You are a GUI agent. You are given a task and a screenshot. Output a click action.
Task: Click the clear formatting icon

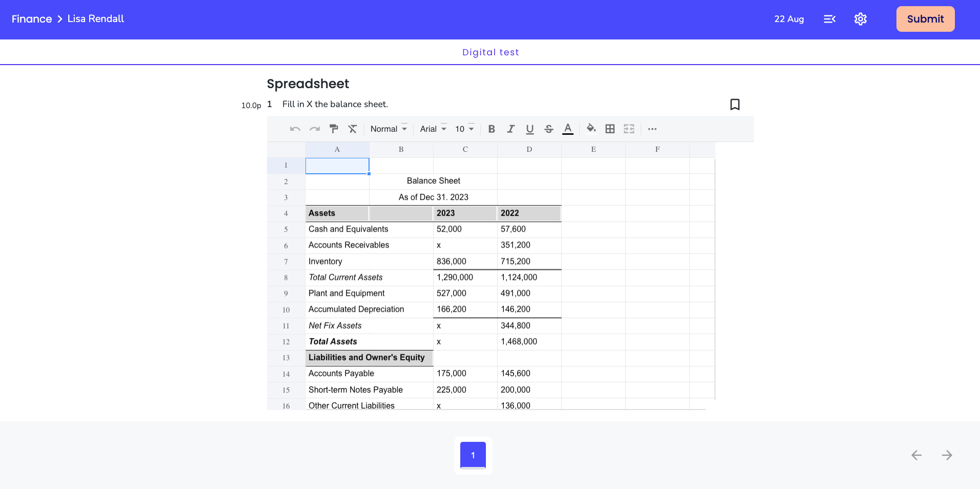[353, 129]
